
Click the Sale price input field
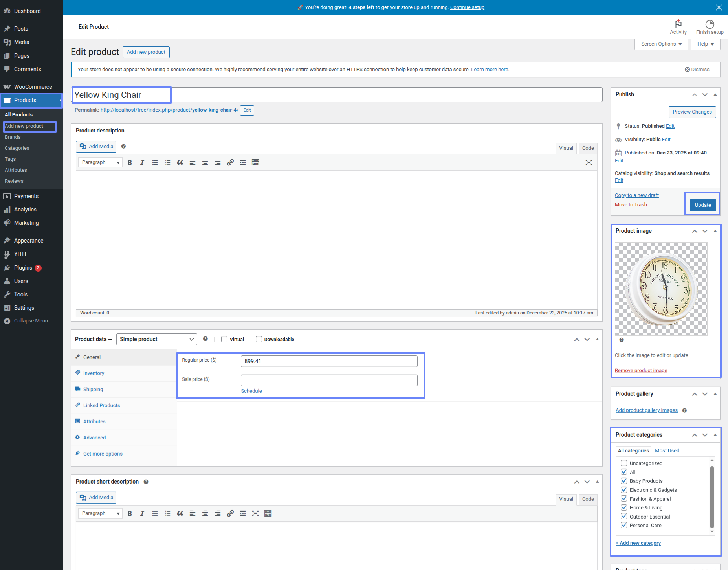click(x=329, y=380)
